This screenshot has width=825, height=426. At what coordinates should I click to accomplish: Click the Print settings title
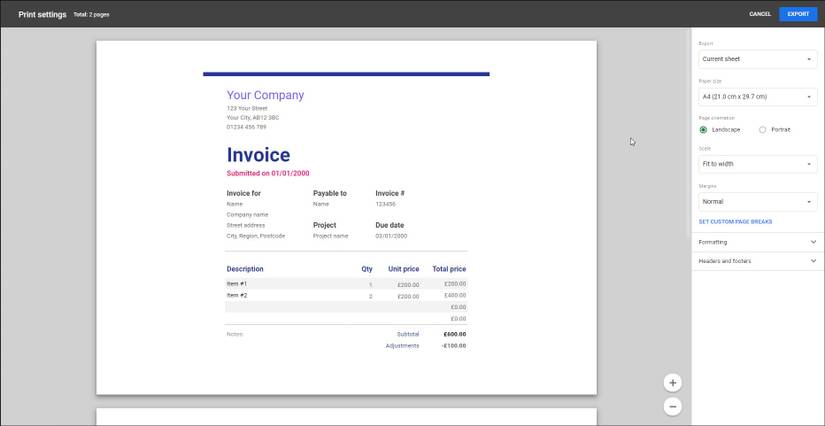point(42,15)
